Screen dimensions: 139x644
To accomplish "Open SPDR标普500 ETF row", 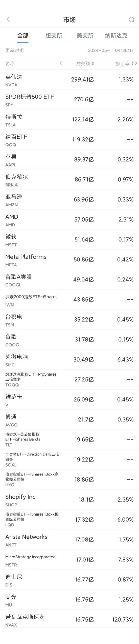I will [69, 100].
